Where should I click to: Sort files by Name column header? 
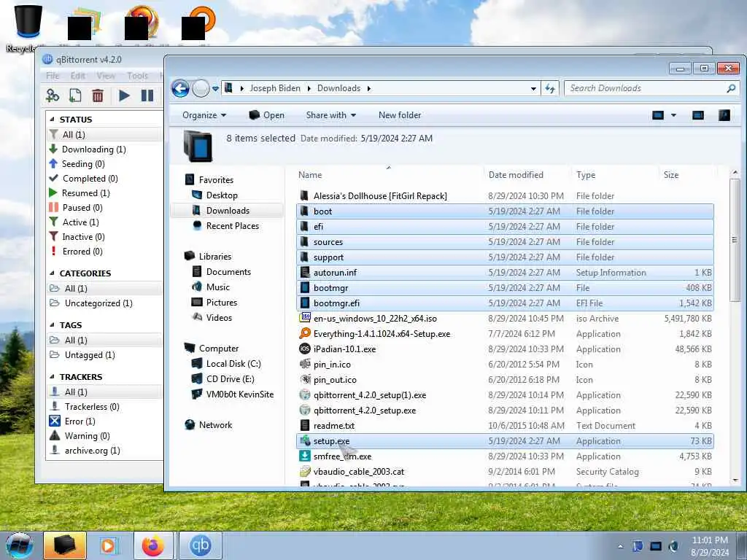tap(310, 175)
